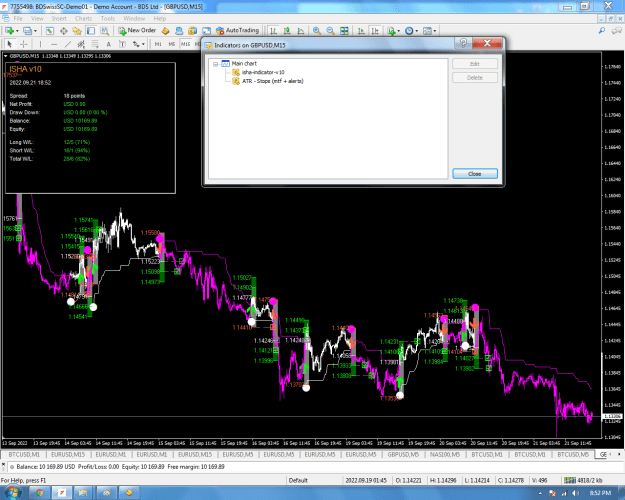Toggle Chart Shift

[375, 31]
